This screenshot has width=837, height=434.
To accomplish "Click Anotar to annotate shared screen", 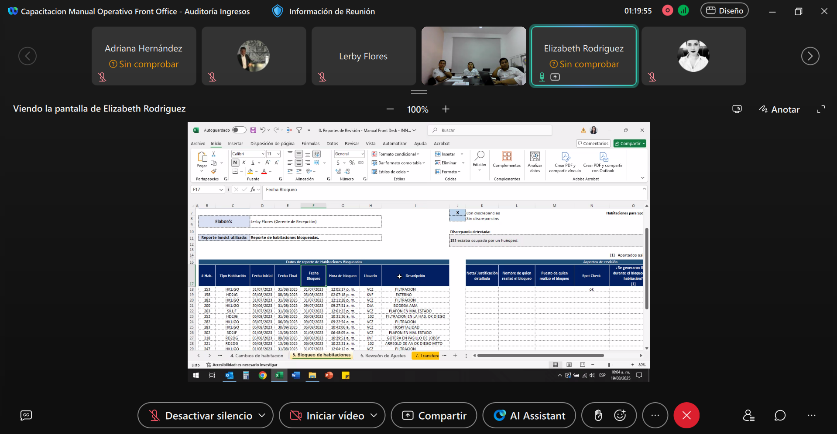I will tap(778, 109).
